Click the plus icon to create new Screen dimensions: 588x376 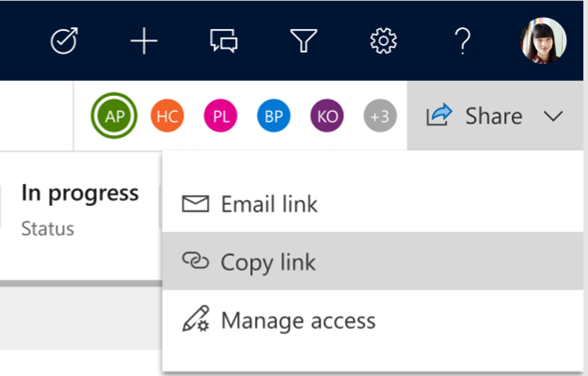tap(144, 40)
